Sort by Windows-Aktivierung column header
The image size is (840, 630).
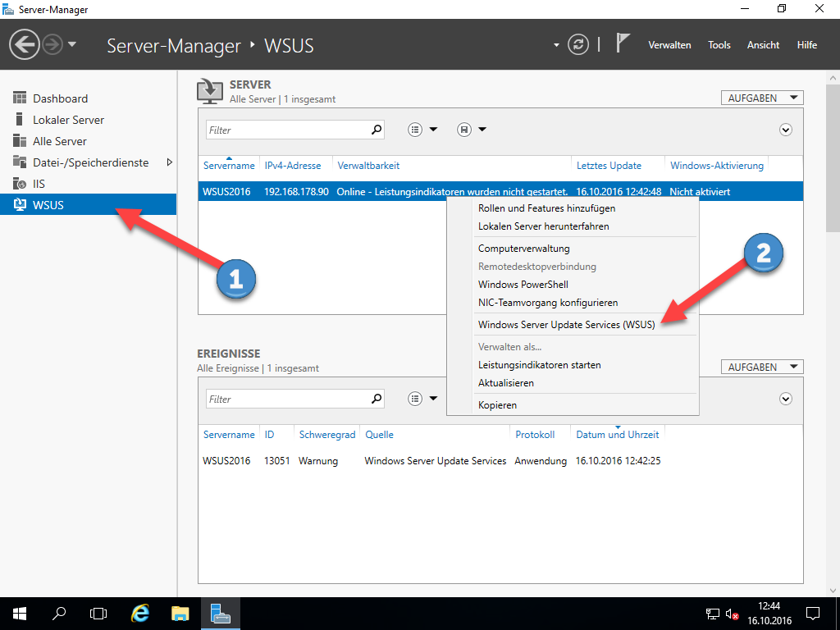717,166
